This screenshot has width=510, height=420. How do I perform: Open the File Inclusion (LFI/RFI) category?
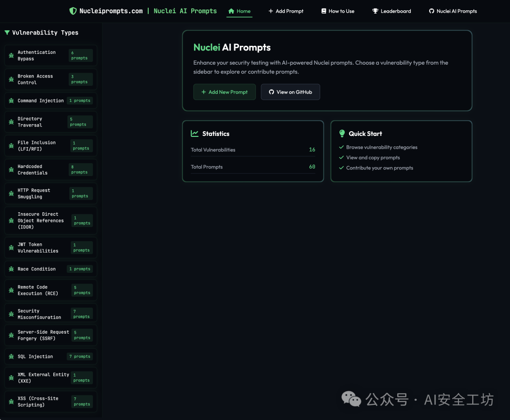pos(51,146)
